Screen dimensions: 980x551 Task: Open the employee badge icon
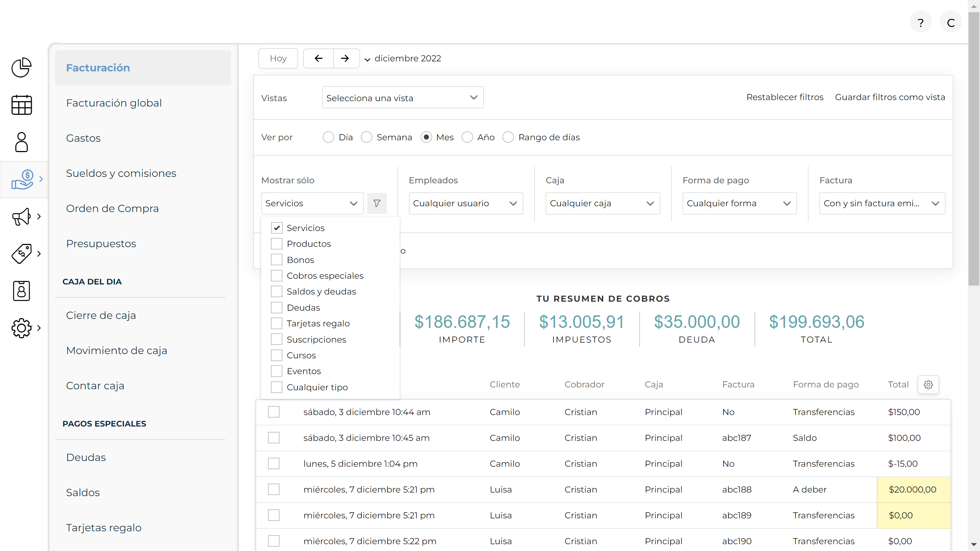pos(21,291)
